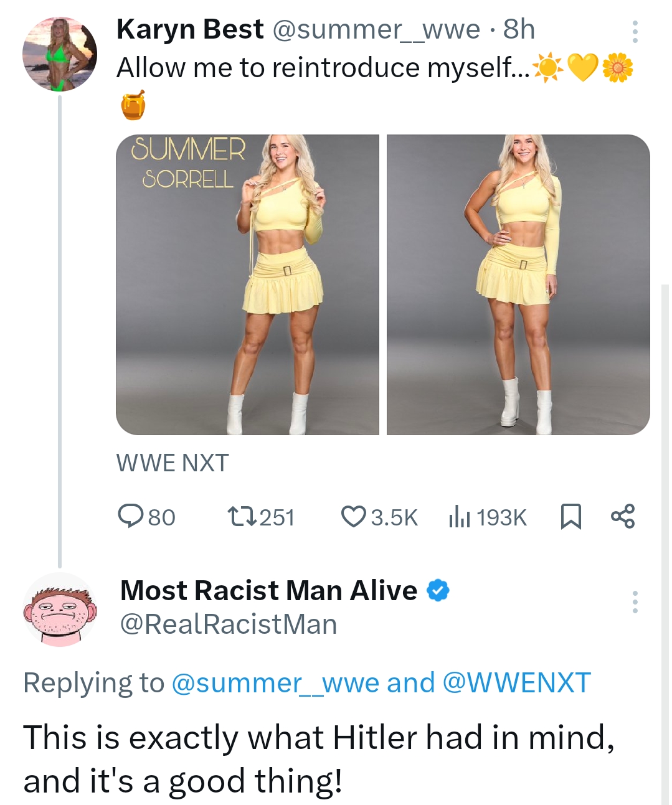Viewport: 672px width, 805px height.
Task: Open the left Summer Sorrell photo
Action: click(247, 285)
